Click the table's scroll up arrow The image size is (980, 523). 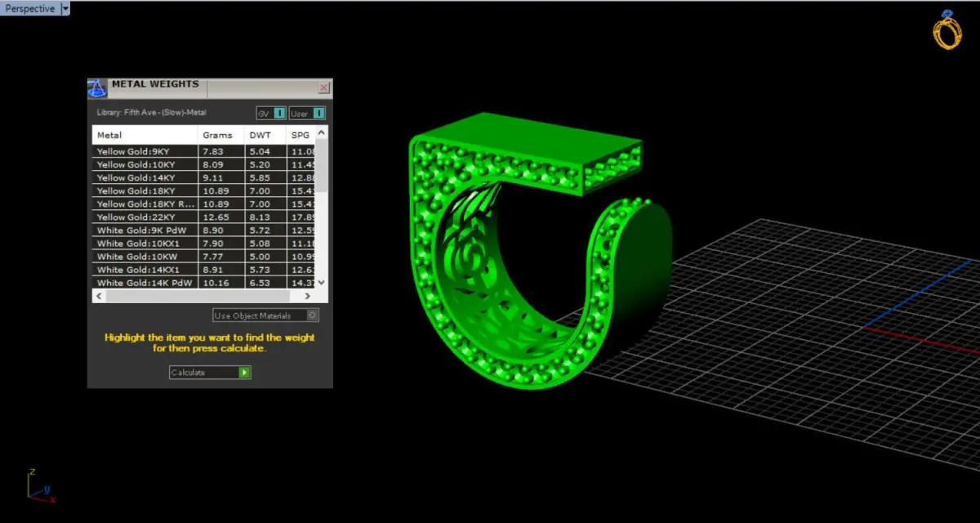point(321,132)
